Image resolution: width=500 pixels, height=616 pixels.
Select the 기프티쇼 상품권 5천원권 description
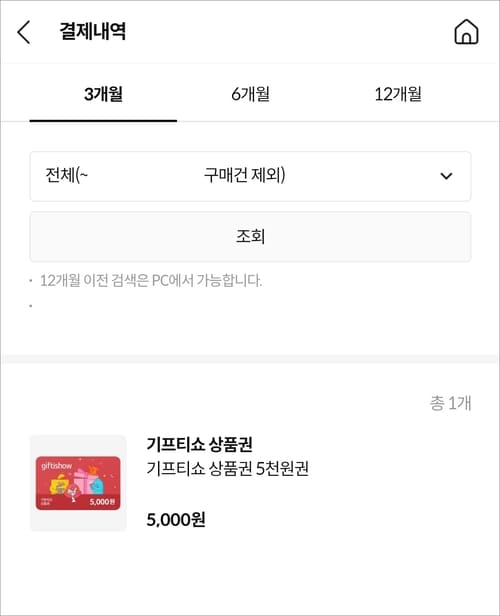pos(227,468)
